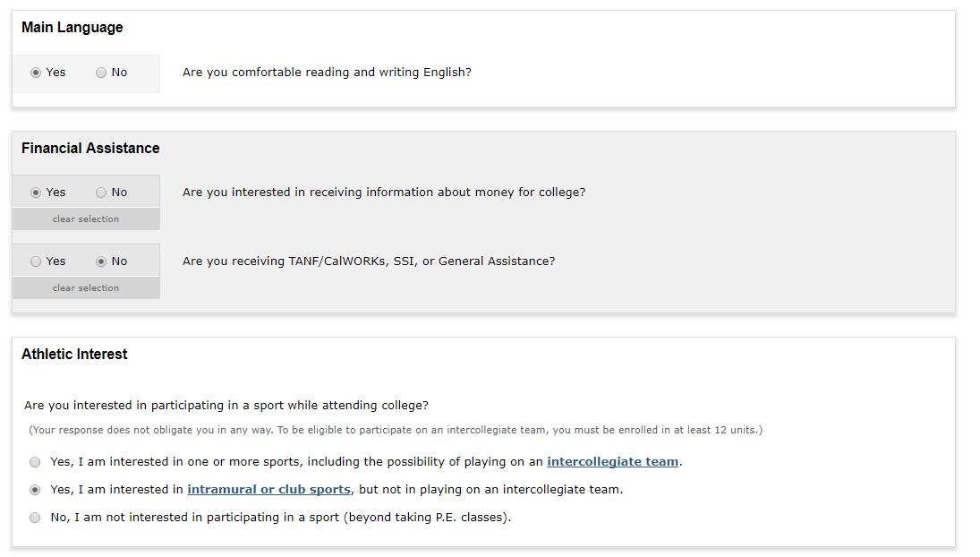Choose not interested in participating in sport
Screen dimensions: 980x557
click(x=35, y=518)
